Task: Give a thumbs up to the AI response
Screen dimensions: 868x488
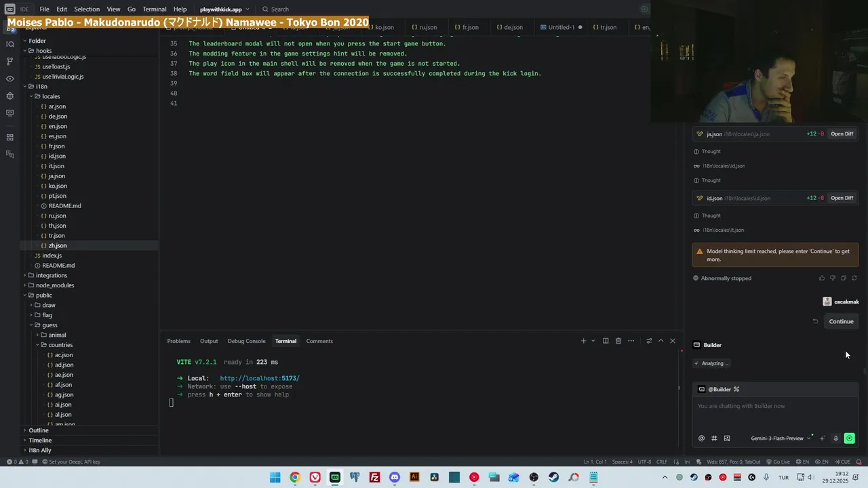Action: 822,278
